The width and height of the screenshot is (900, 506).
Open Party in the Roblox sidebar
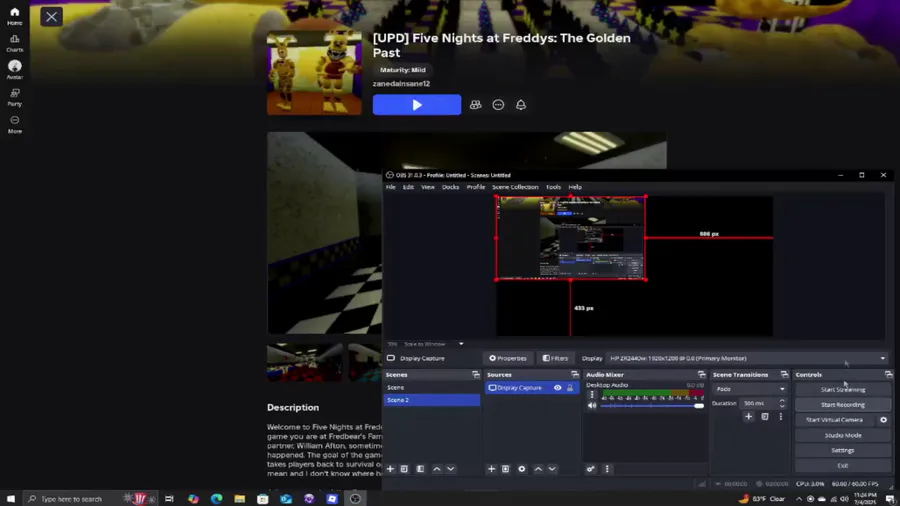coord(14,98)
